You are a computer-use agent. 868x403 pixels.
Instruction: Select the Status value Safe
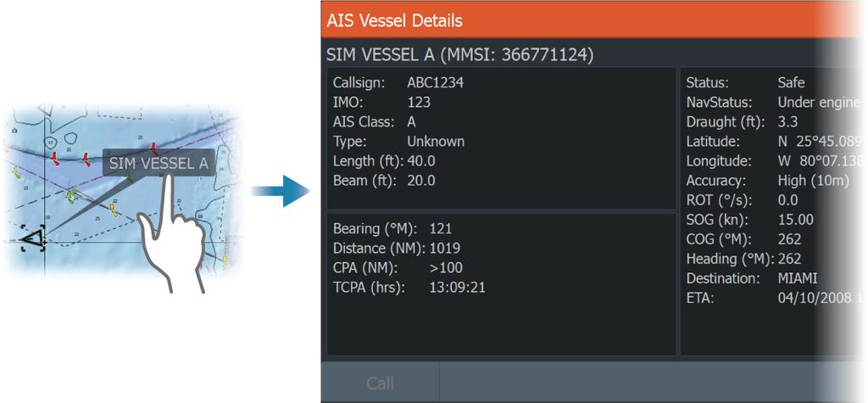(x=791, y=82)
